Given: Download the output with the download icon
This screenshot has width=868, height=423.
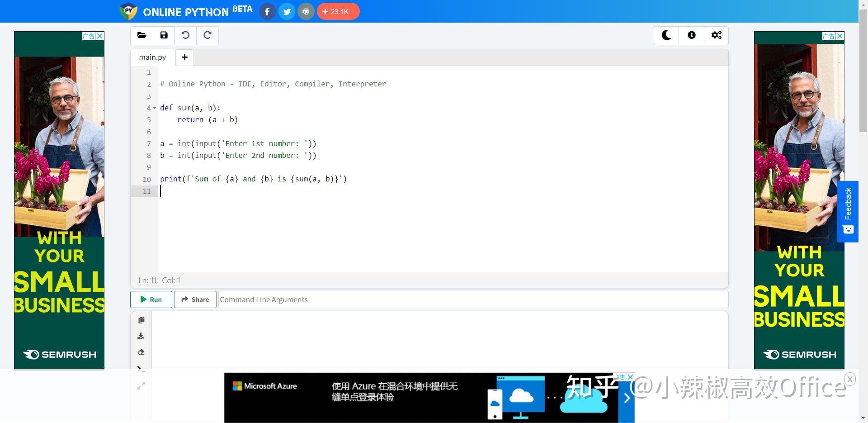Looking at the screenshot, I should point(141,336).
